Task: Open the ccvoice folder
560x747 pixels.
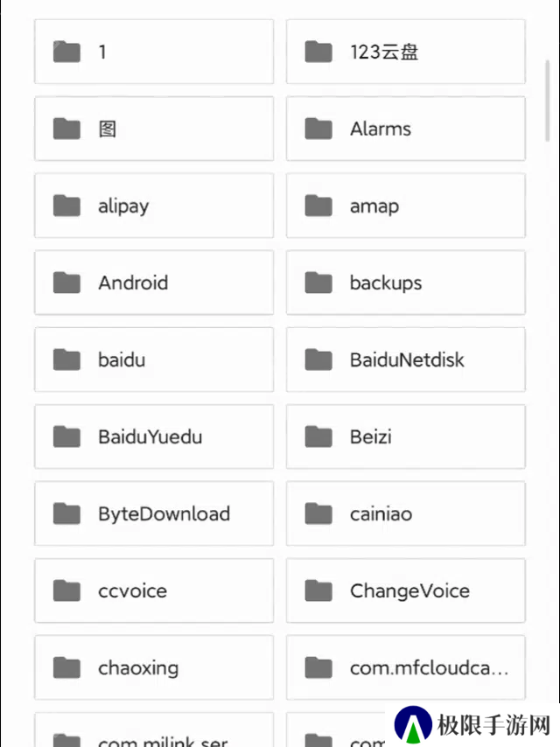Action: (154, 590)
